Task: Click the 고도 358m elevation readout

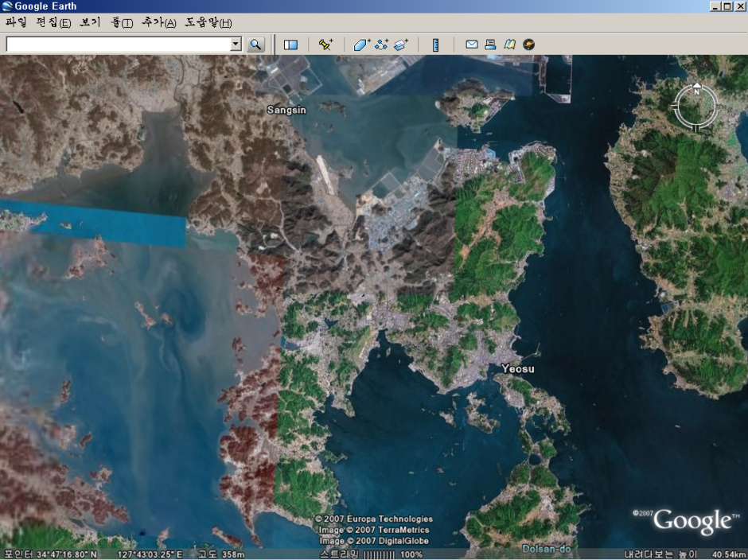Action: [x=221, y=554]
